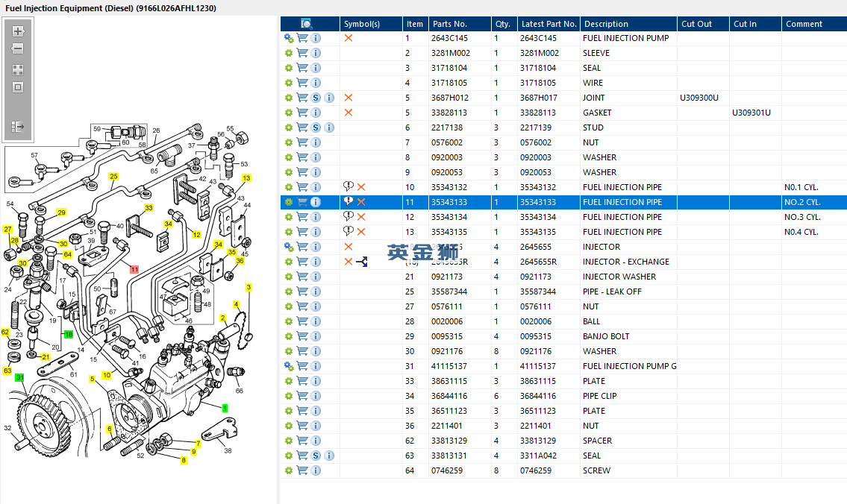Click the Parts No. column header
This screenshot has width=847, height=504.
pyautogui.click(x=460, y=24)
